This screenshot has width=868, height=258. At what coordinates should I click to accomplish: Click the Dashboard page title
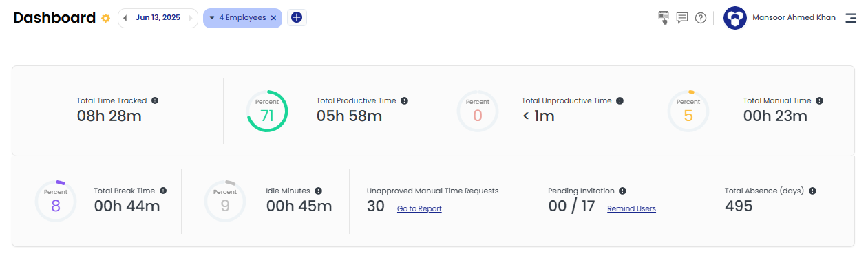coord(54,18)
